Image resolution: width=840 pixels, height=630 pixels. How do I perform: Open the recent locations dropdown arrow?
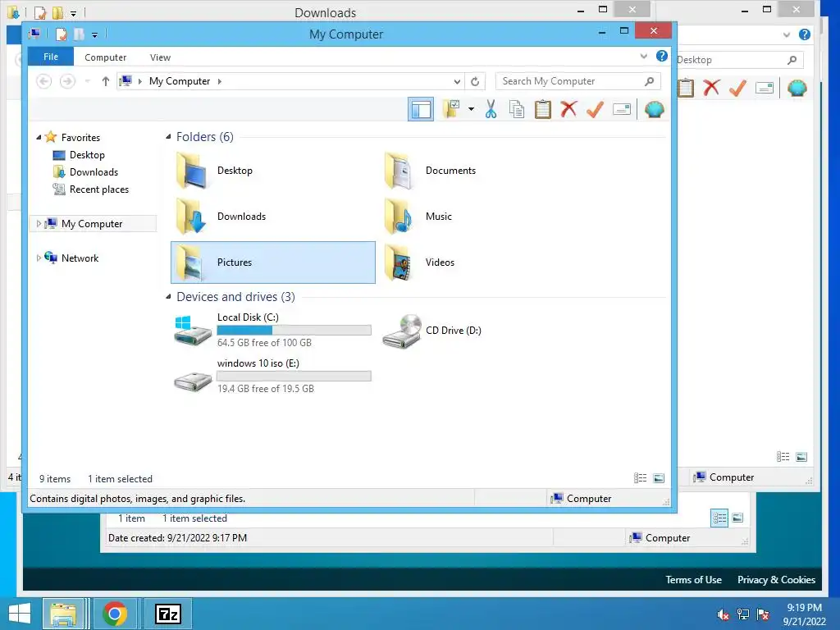[x=87, y=81]
